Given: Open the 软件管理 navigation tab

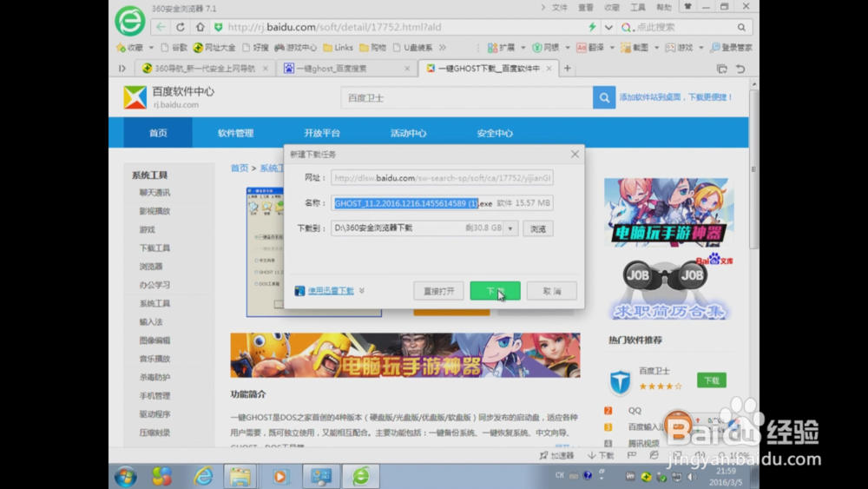Looking at the screenshot, I should coord(235,133).
